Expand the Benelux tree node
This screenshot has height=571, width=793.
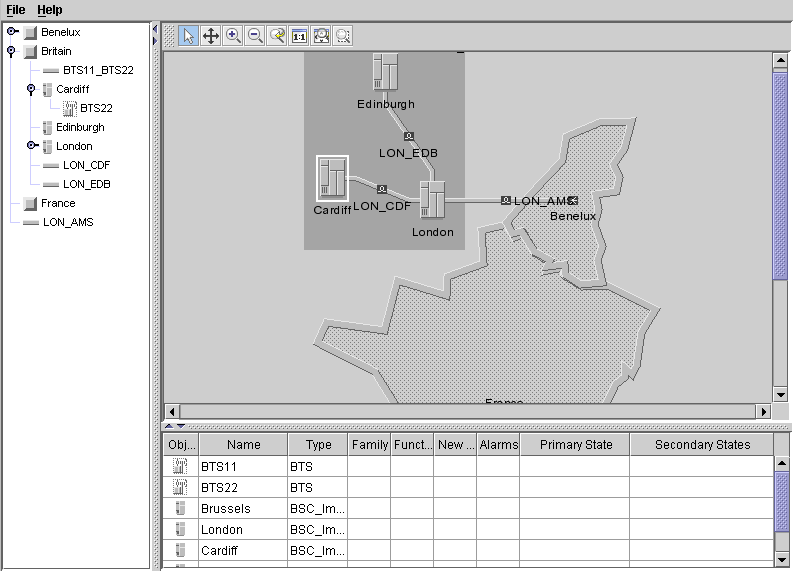tap(12, 32)
